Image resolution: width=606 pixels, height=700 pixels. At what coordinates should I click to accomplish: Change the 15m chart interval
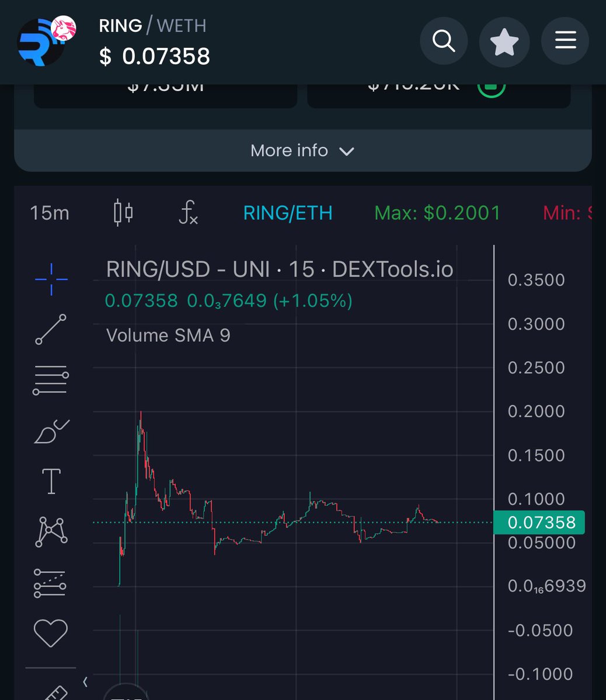50,213
